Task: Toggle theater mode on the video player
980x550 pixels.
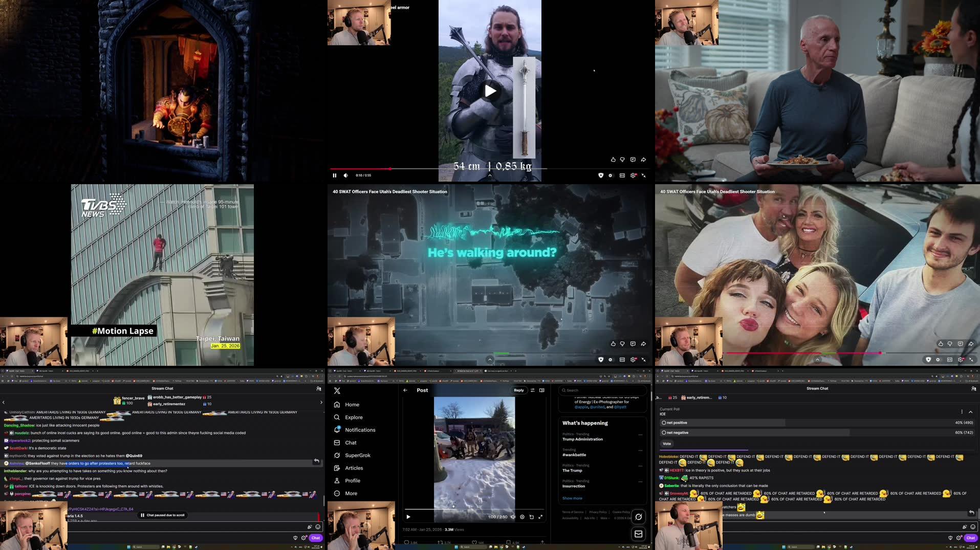Action: pos(610,360)
